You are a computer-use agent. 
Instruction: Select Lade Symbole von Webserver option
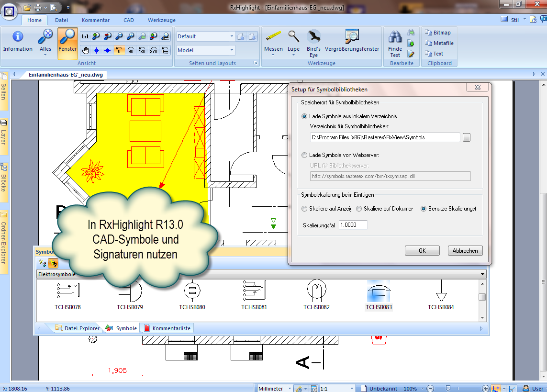[304, 155]
